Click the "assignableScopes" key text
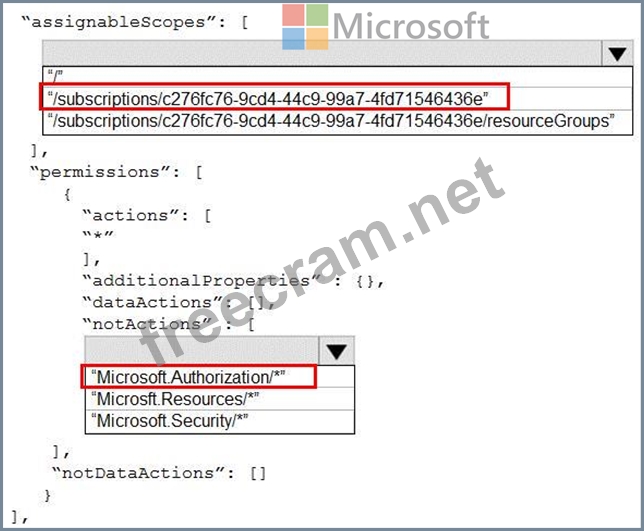The width and height of the screenshot is (644, 531). (118, 22)
